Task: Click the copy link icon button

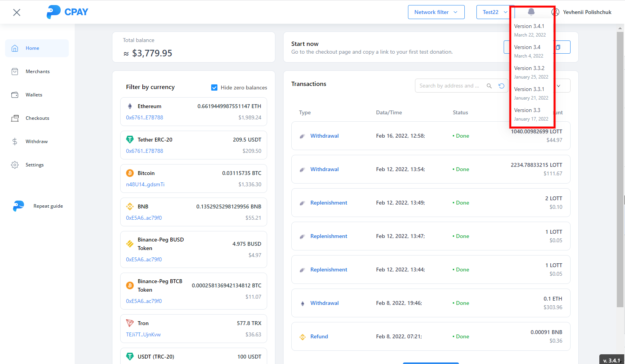Action: (x=558, y=47)
